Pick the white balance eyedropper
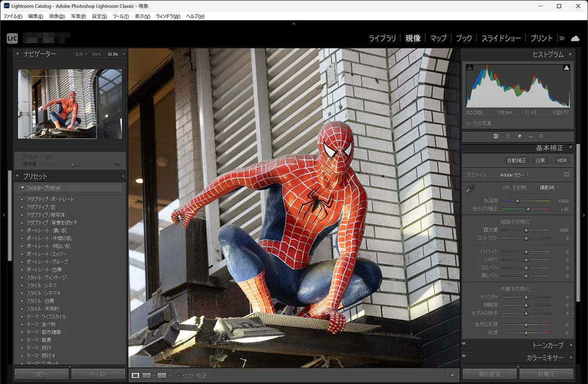The width and height of the screenshot is (588, 384). coord(470,188)
